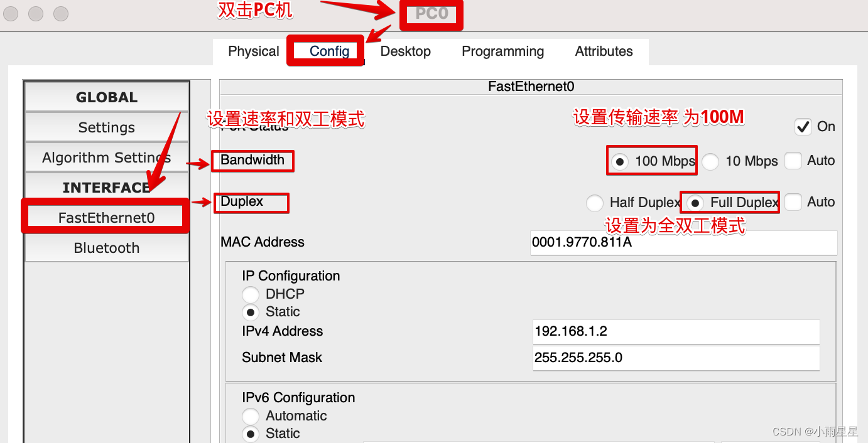Enable Auto bandwidth checkbox
The height and width of the screenshot is (443, 868).
tap(793, 161)
